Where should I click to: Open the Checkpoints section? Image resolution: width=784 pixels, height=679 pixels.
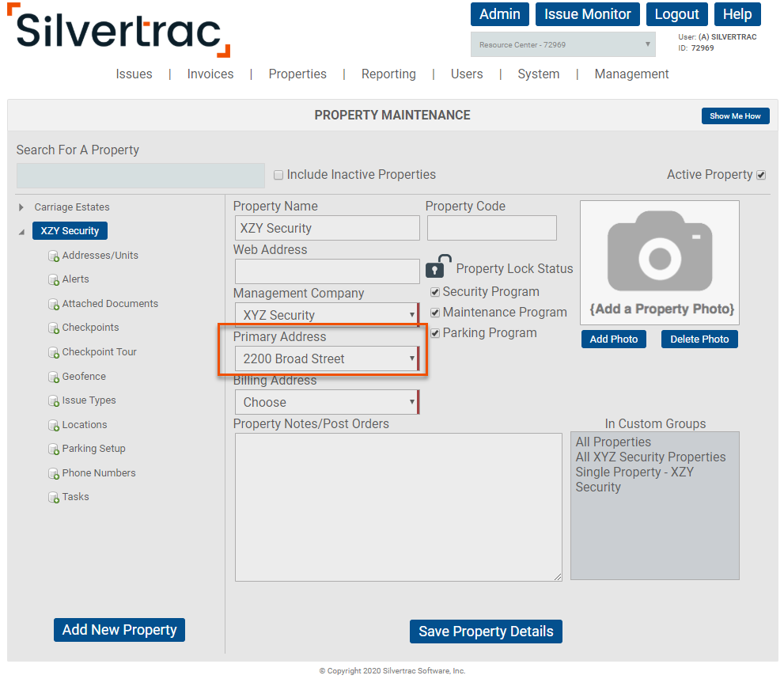click(x=90, y=328)
